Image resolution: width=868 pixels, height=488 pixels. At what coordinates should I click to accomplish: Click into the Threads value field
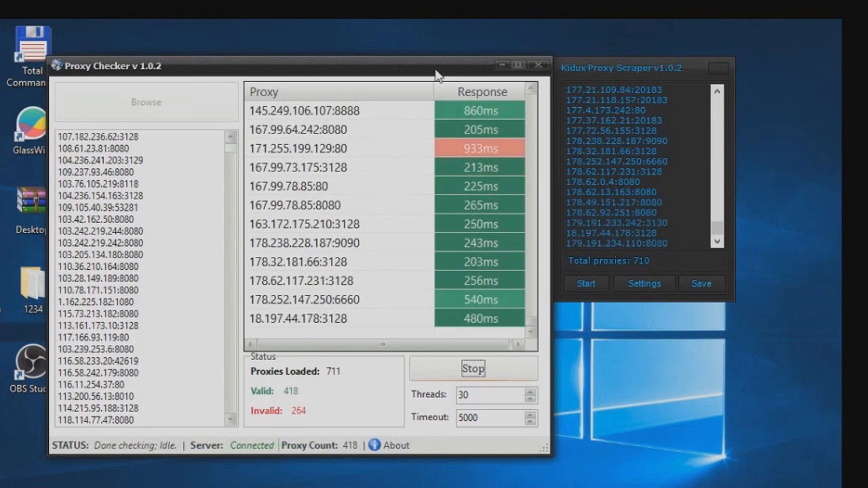pyautogui.click(x=490, y=394)
